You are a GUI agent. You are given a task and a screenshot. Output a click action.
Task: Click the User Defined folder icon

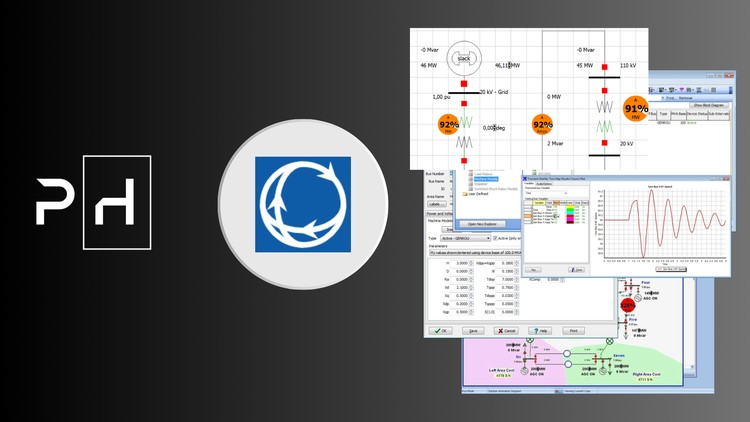click(464, 194)
